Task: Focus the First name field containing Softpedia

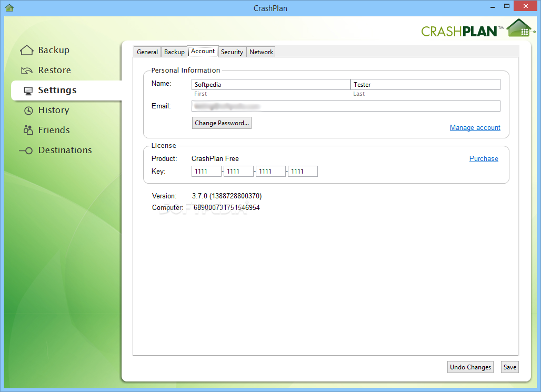Action: click(x=271, y=85)
